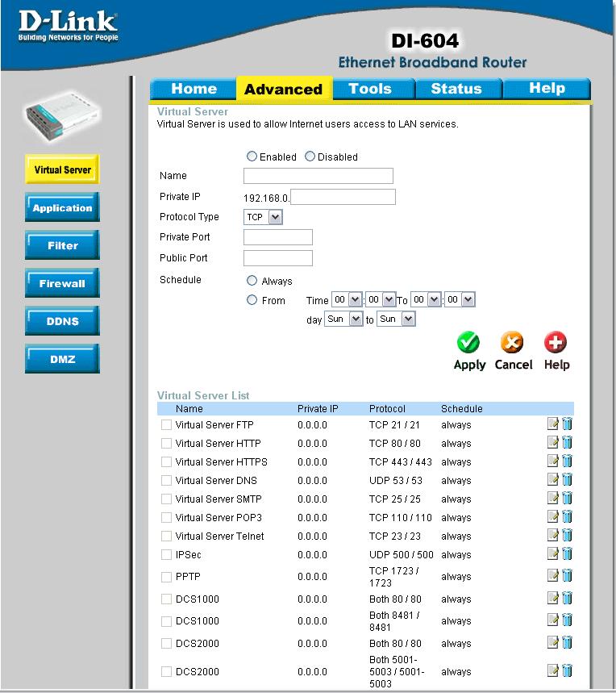
Task: Switch to the Home tab
Action: (194, 89)
